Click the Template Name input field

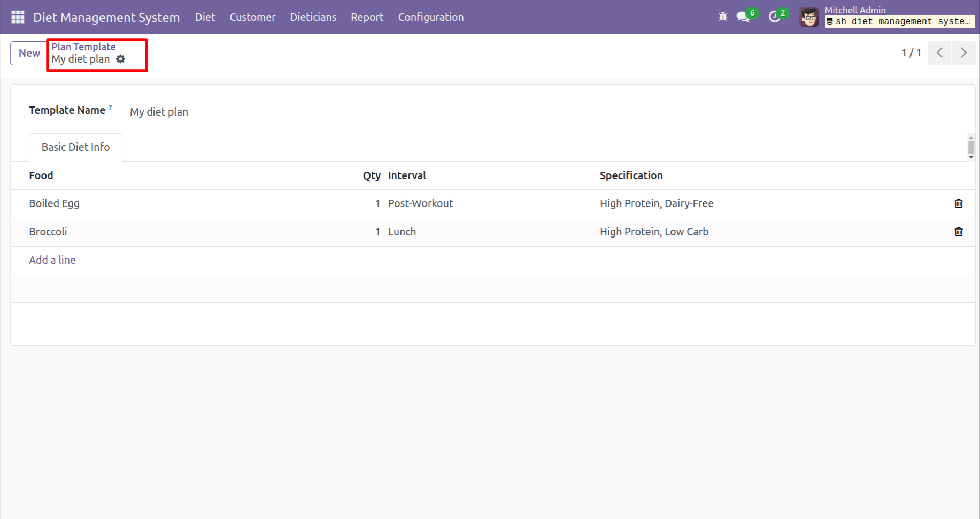pyautogui.click(x=321, y=112)
